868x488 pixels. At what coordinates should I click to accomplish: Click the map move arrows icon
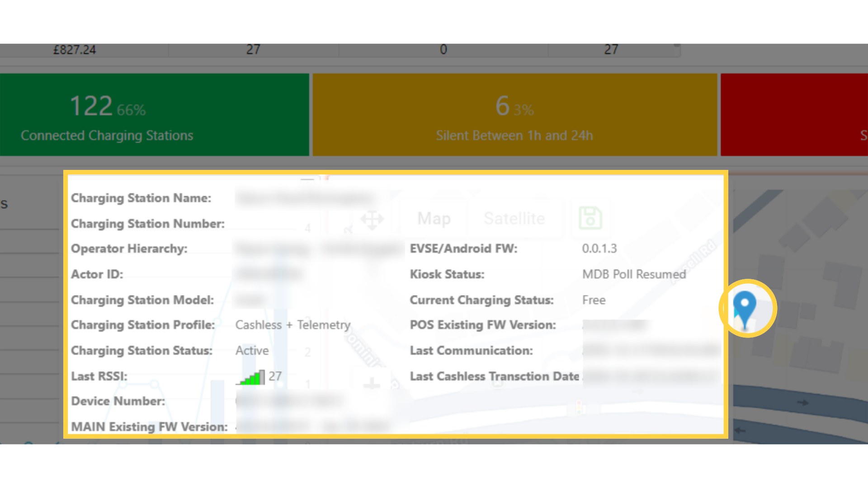pyautogui.click(x=372, y=220)
